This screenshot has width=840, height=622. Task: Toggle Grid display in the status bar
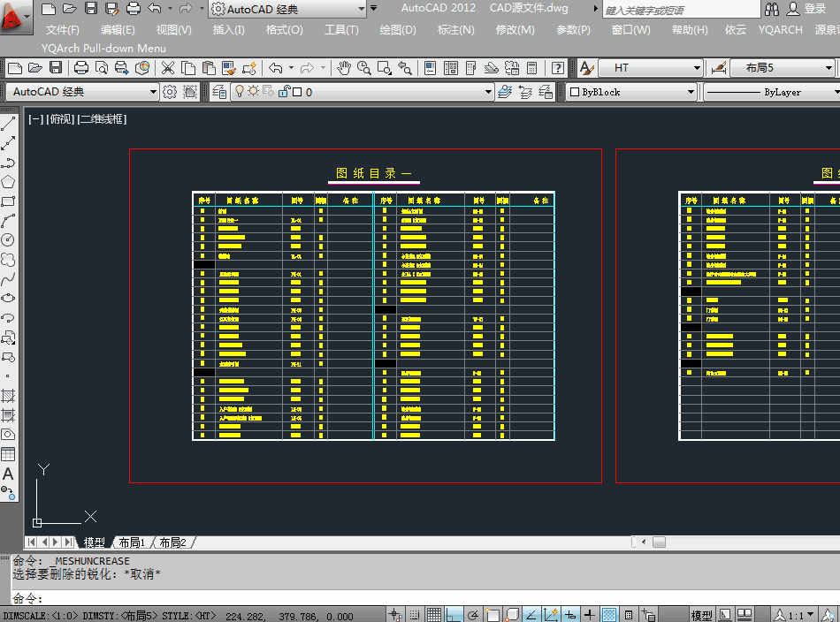point(434,613)
